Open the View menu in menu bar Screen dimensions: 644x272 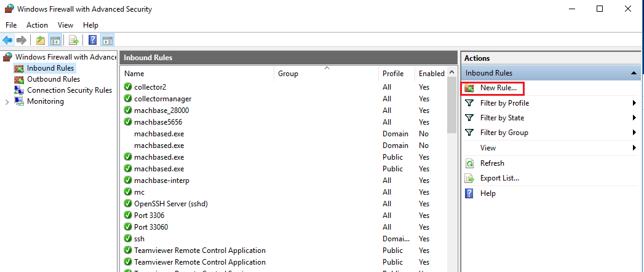(x=65, y=25)
